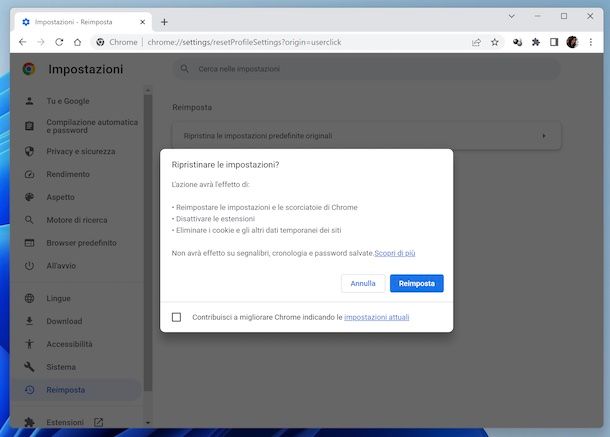The width and height of the screenshot is (610, 437).
Task: Open Tu e Google settings section
Action: coord(76,101)
